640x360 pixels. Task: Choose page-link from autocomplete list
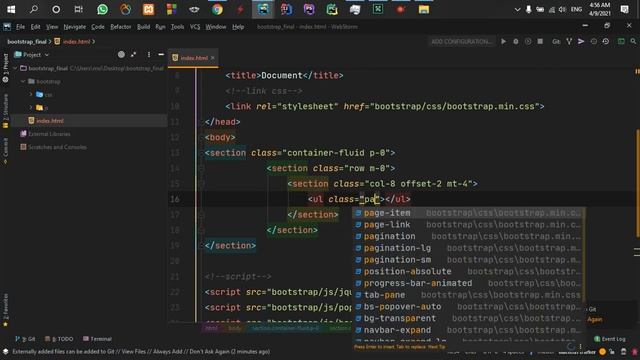pyautogui.click(x=469, y=225)
